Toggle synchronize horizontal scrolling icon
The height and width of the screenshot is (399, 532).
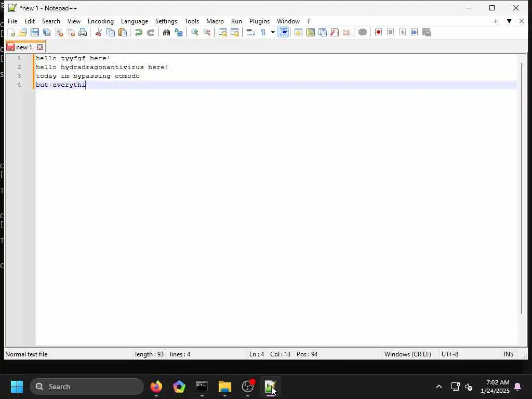(234, 33)
